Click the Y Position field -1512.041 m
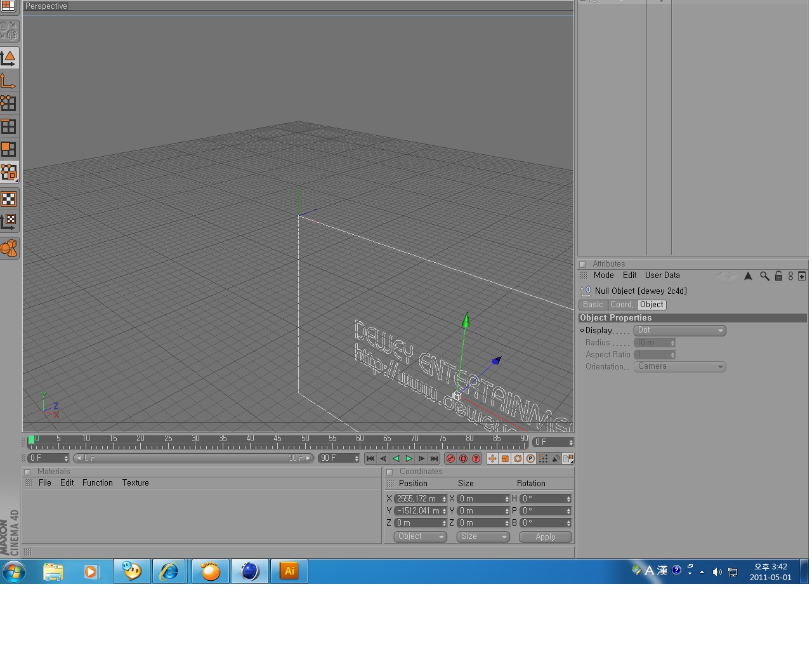The image size is (812, 650). (421, 511)
